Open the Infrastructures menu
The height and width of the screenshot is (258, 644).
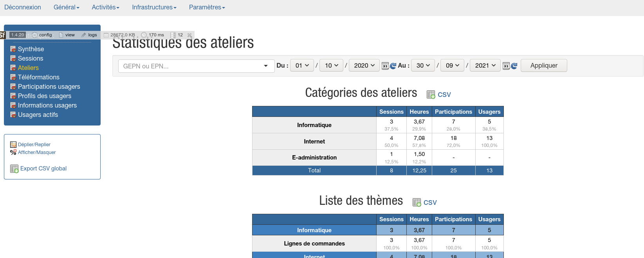(154, 7)
